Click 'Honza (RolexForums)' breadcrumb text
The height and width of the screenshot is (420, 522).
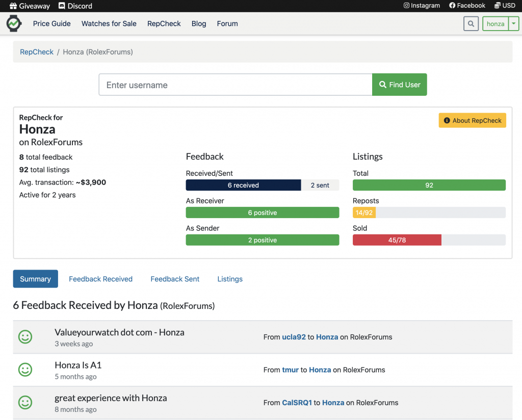pyautogui.click(x=98, y=52)
